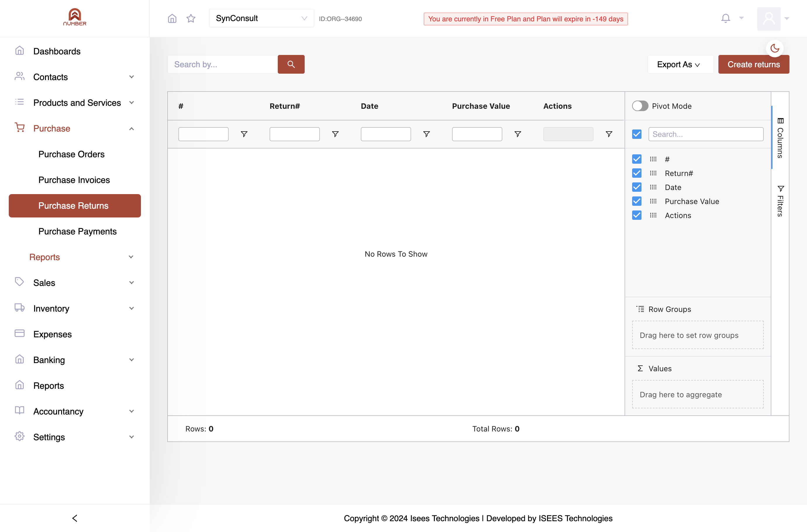The width and height of the screenshot is (807, 532).
Task: Uncheck the Return# column checkbox
Action: [x=637, y=173]
